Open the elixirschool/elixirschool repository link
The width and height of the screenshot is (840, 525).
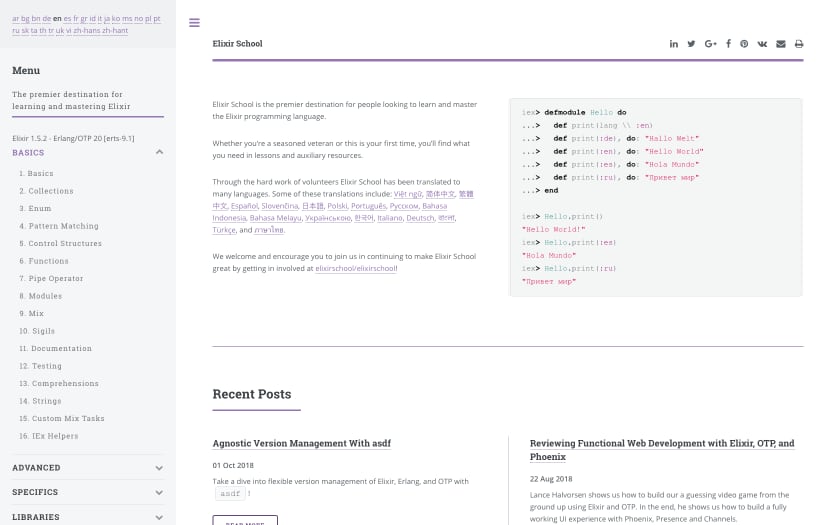[356, 268]
